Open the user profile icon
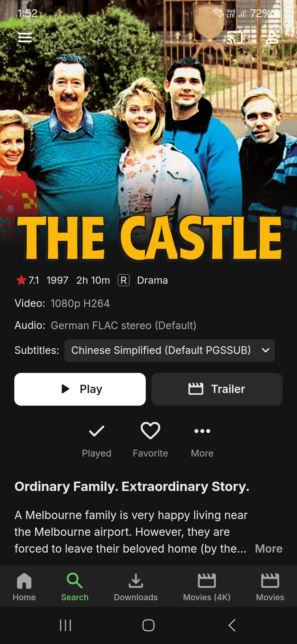 pos(272,38)
